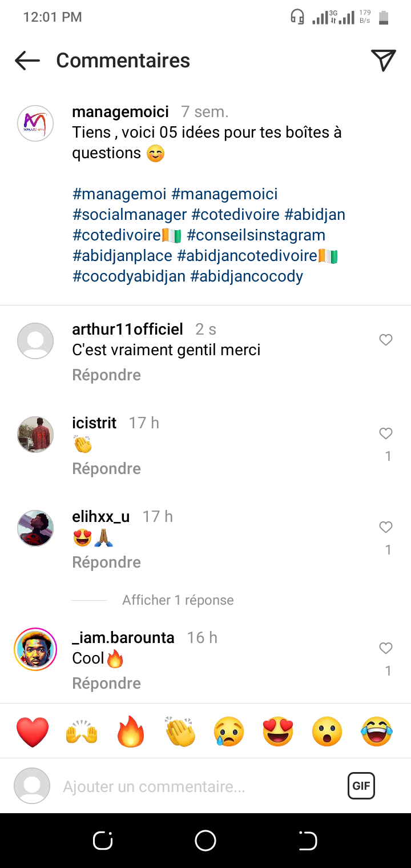The height and width of the screenshot is (868, 411).
Task: Like arthur11officiel's comment
Action: pyautogui.click(x=386, y=340)
